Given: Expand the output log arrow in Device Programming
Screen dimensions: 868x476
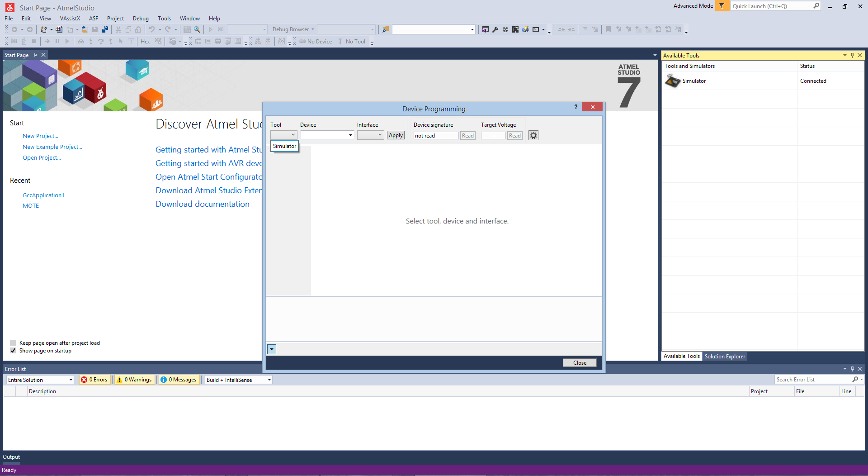Looking at the screenshot, I should (x=272, y=349).
